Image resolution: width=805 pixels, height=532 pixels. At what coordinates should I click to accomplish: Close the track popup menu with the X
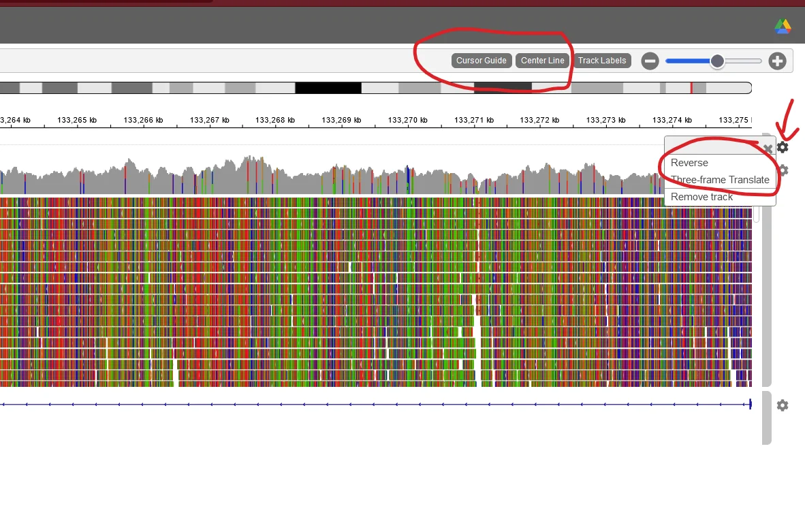768,148
